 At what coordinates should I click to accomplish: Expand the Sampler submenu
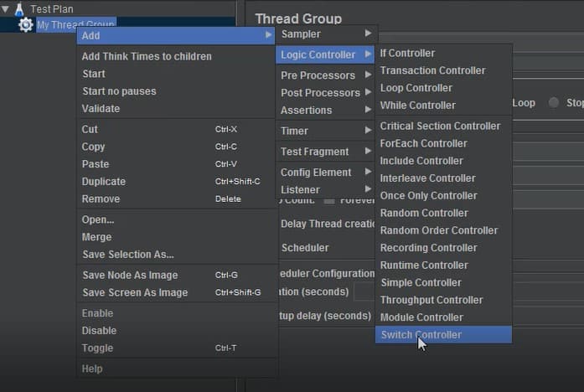tap(325, 34)
